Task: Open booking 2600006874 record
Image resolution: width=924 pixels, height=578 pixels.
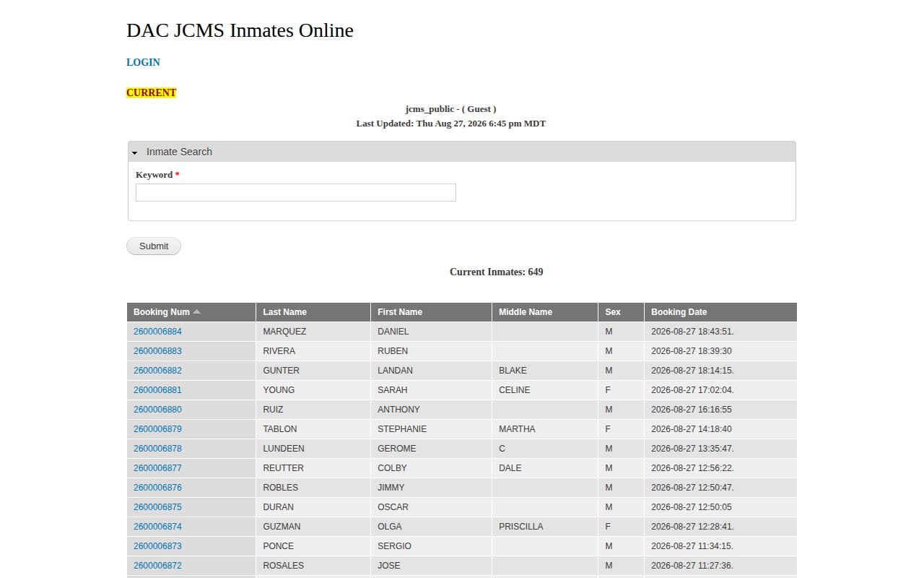Action: 157,527
